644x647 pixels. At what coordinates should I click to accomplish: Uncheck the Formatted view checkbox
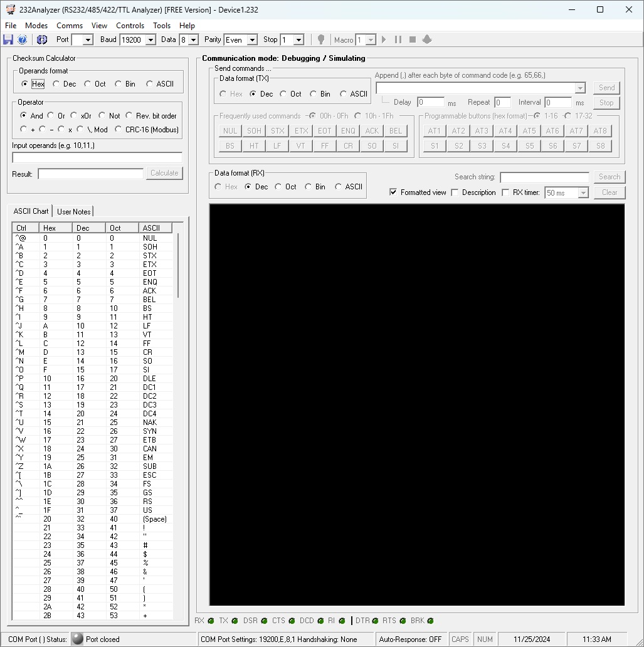tap(393, 192)
